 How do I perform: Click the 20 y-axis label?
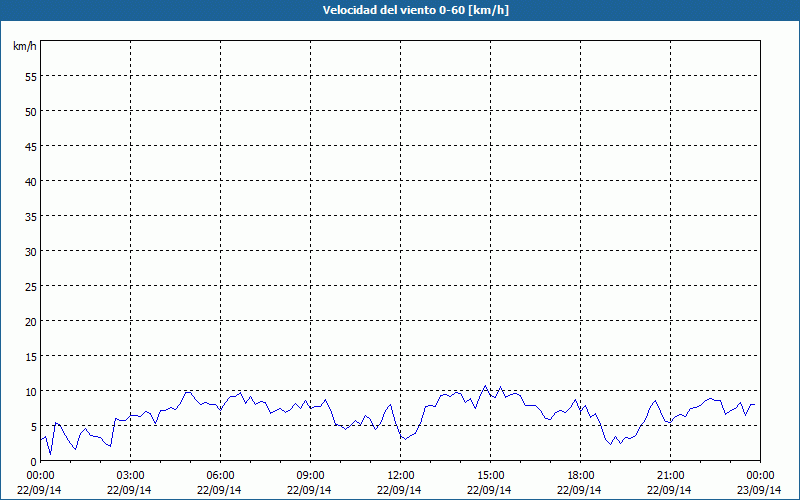pos(31,321)
